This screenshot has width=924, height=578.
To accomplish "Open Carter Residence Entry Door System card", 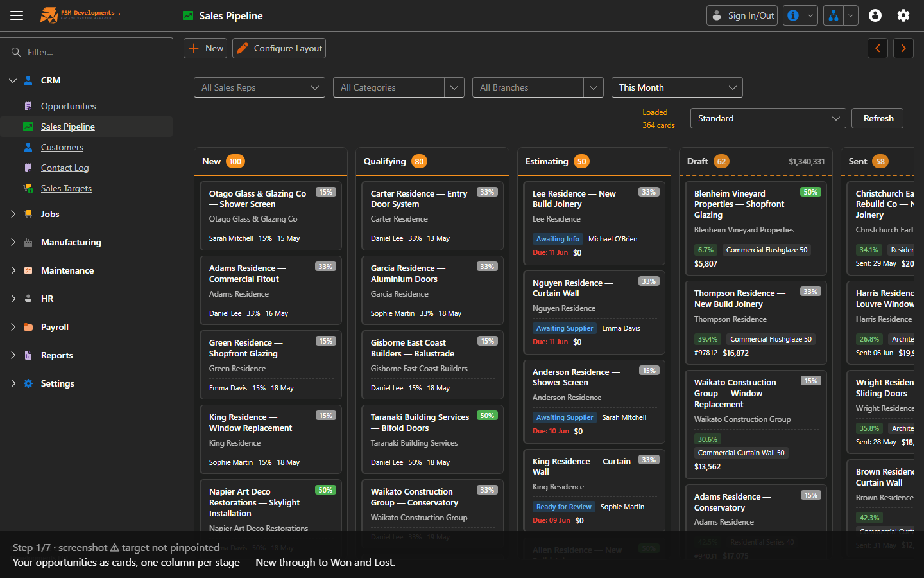I will (432, 215).
